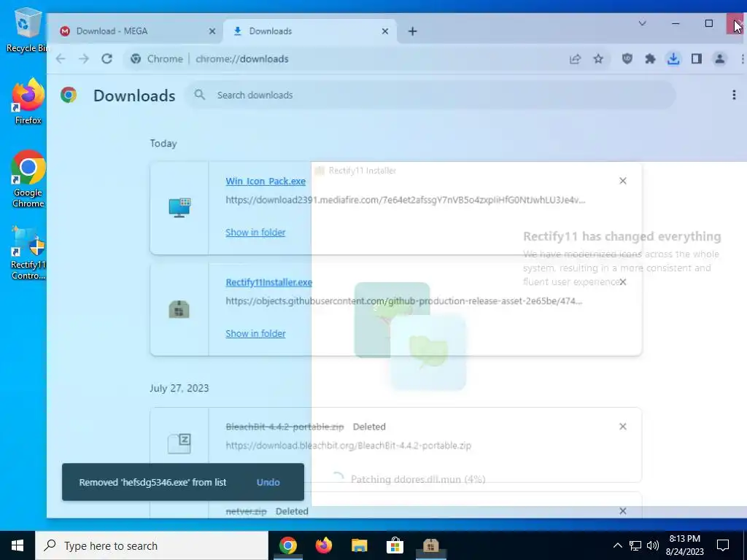Click the Search downloads field
The height and width of the screenshot is (560, 747).
pyautogui.click(x=430, y=95)
